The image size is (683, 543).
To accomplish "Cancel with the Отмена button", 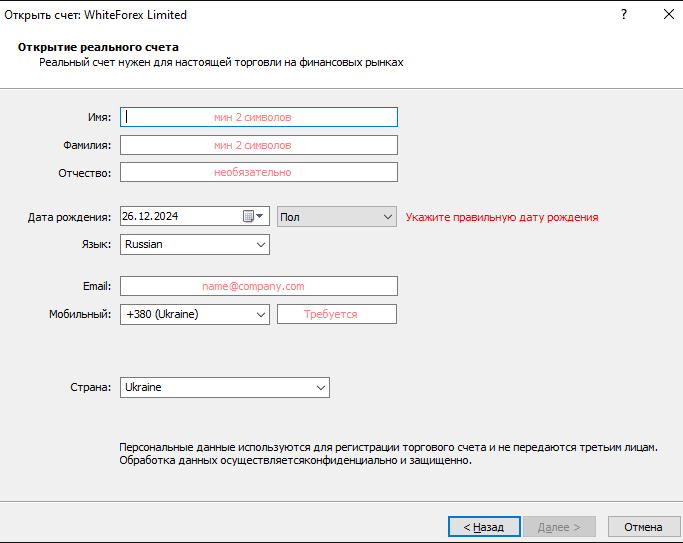I will 643,527.
